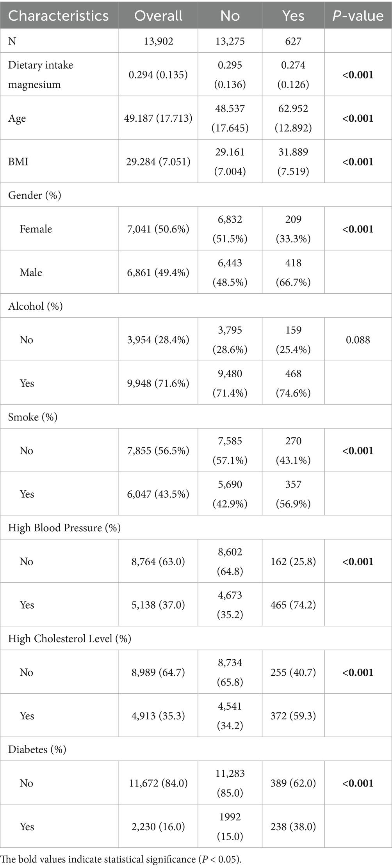392x868 pixels.
Task: Click the BMI row label
Action: point(18,162)
